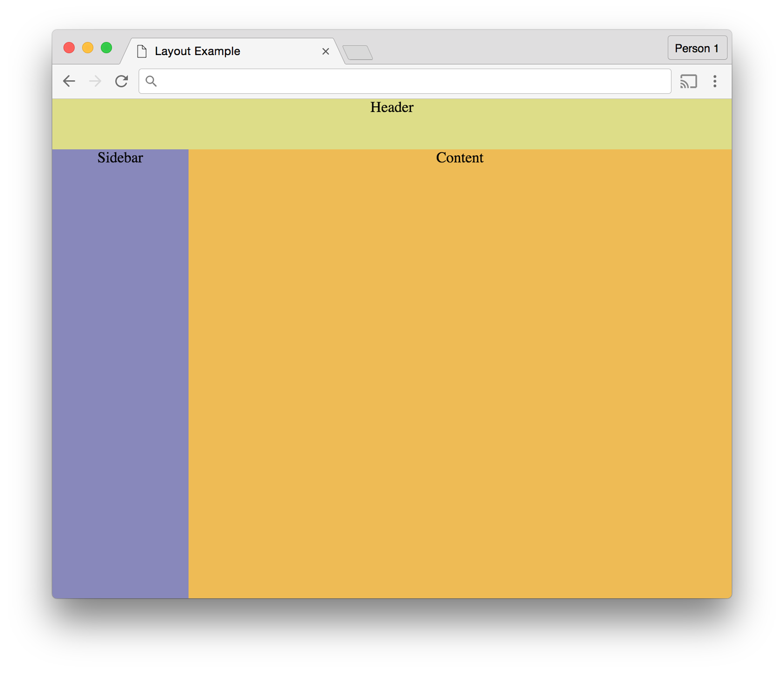Go back with the browser back arrow
This screenshot has height=673, width=784.
[69, 81]
